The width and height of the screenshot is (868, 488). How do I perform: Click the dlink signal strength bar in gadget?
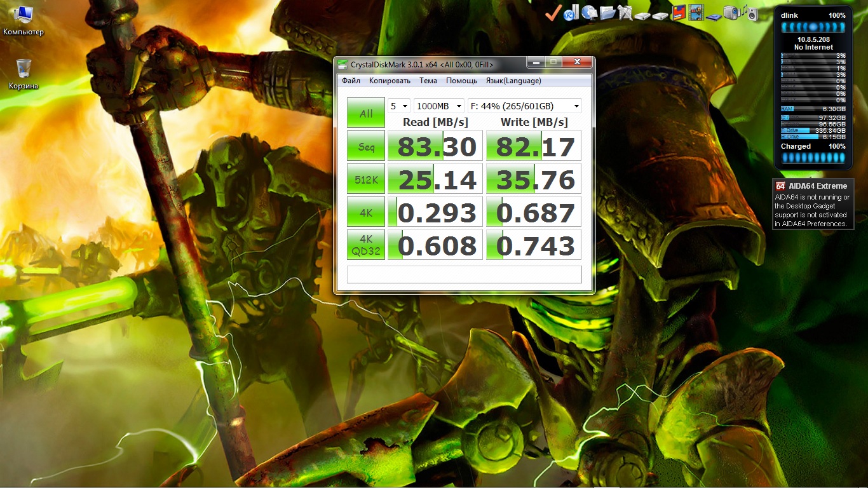click(x=813, y=27)
